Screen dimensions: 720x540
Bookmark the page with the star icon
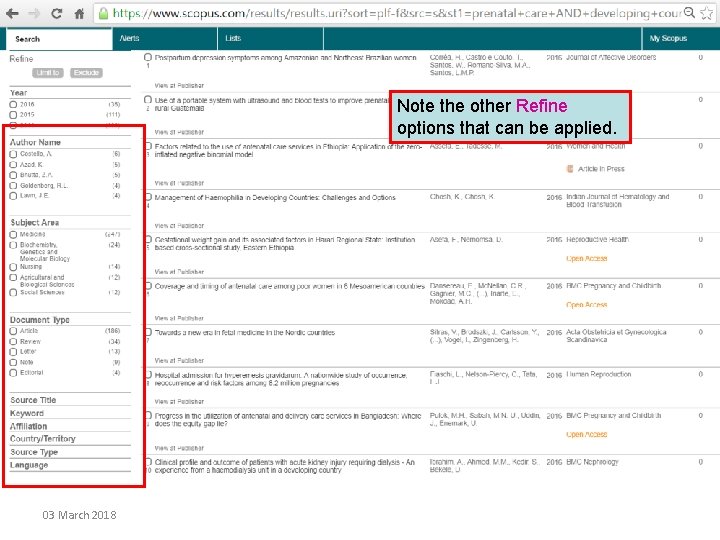[706, 13]
